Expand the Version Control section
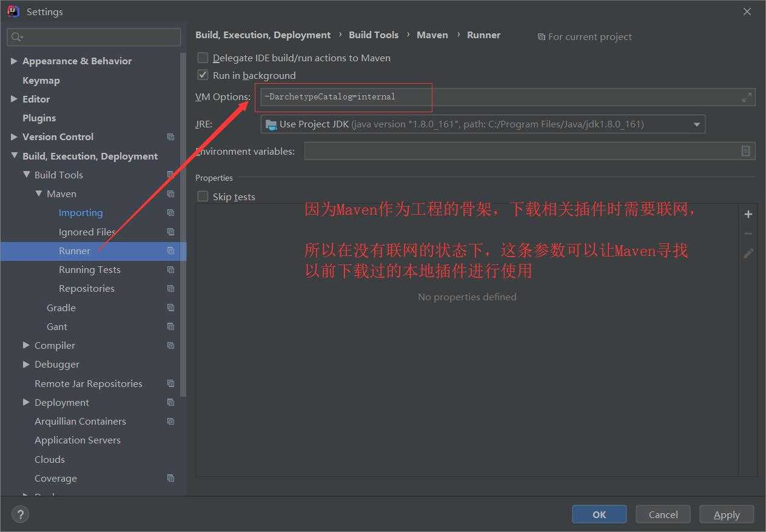This screenshot has width=766, height=532. tap(14, 137)
